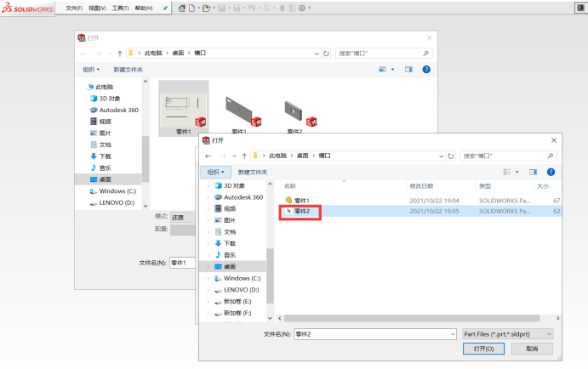Select 零件2 file row
The width and height of the screenshot is (588, 369).
(x=422, y=212)
